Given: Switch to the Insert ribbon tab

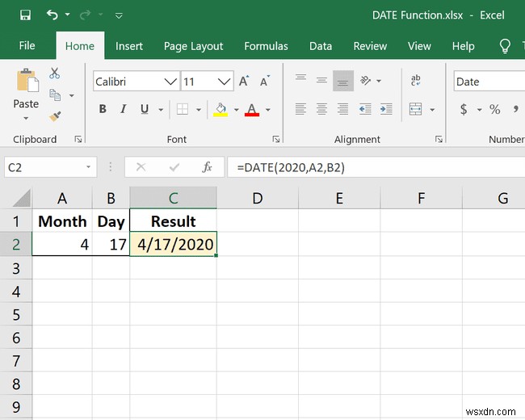Looking at the screenshot, I should coord(129,46).
